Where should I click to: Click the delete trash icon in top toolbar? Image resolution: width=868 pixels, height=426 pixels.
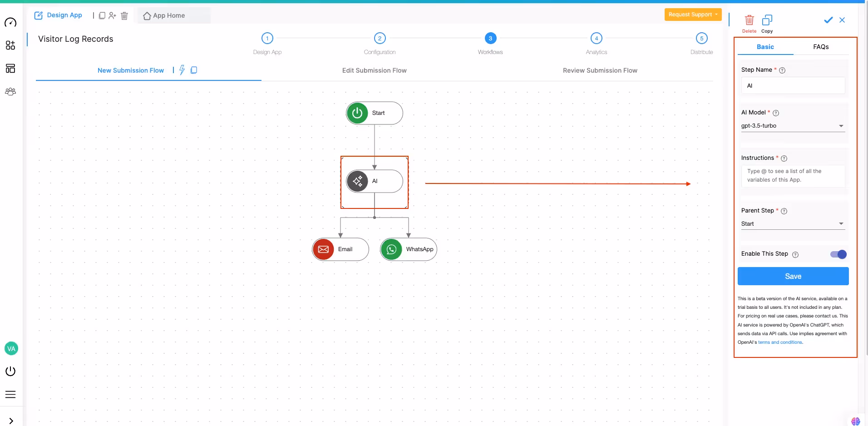[124, 15]
